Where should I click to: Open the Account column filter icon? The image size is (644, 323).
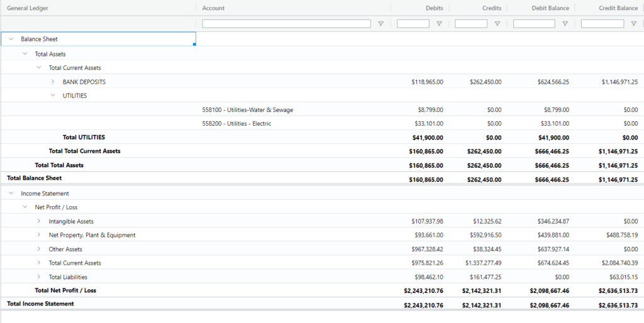click(x=380, y=24)
